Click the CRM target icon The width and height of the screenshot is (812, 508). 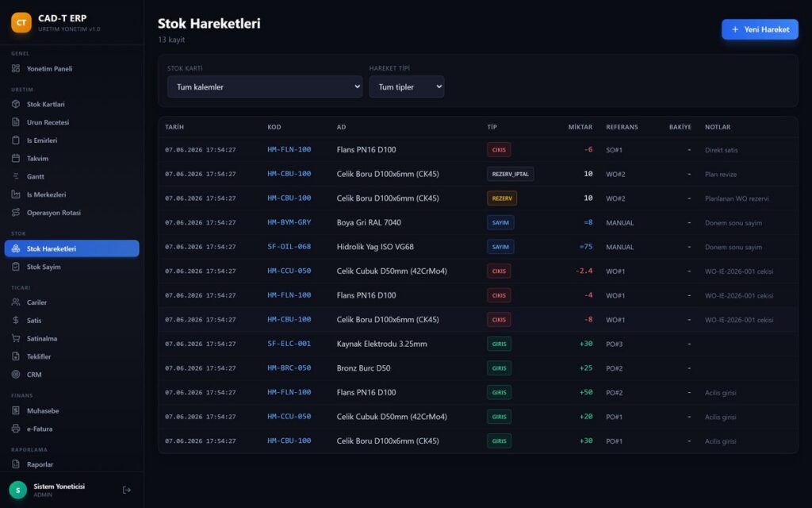tap(16, 375)
